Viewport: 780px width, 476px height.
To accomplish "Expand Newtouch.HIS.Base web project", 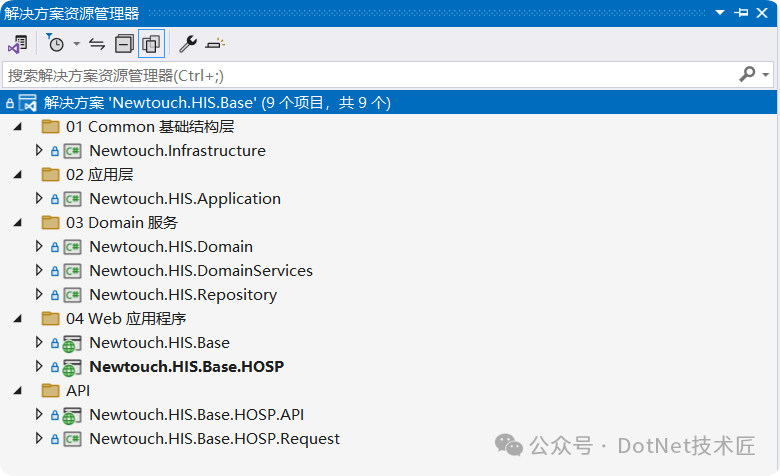I will 39,342.
